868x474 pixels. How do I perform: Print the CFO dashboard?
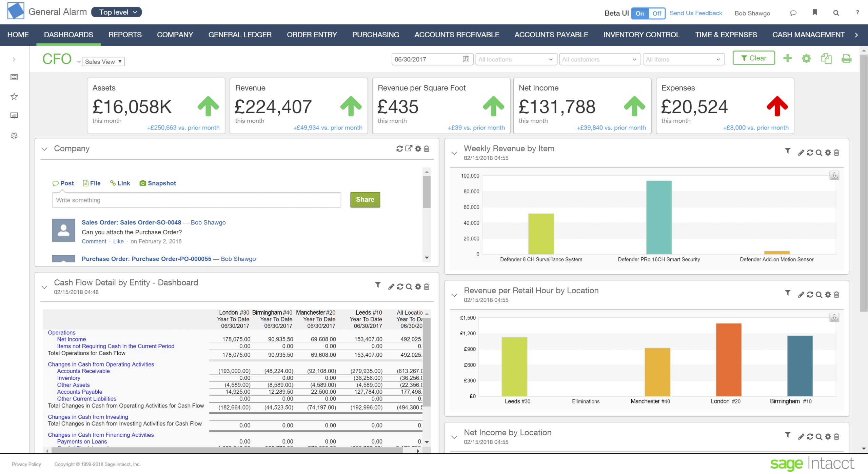tap(846, 59)
